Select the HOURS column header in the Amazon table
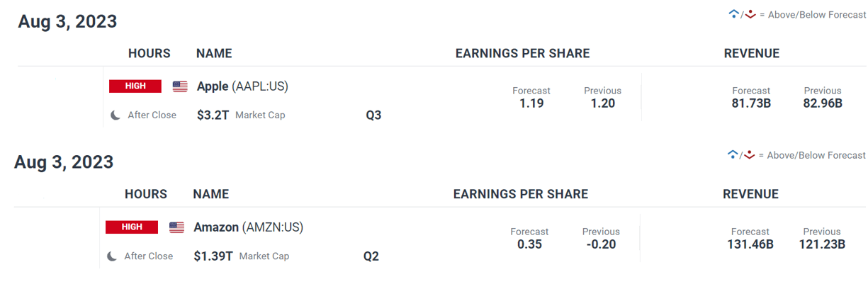Screen dimensions: 868x284 click(146, 194)
